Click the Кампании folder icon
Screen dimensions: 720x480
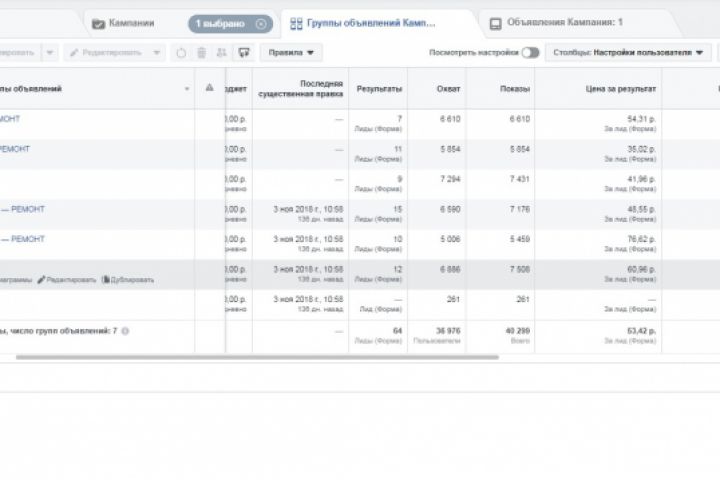click(98, 23)
